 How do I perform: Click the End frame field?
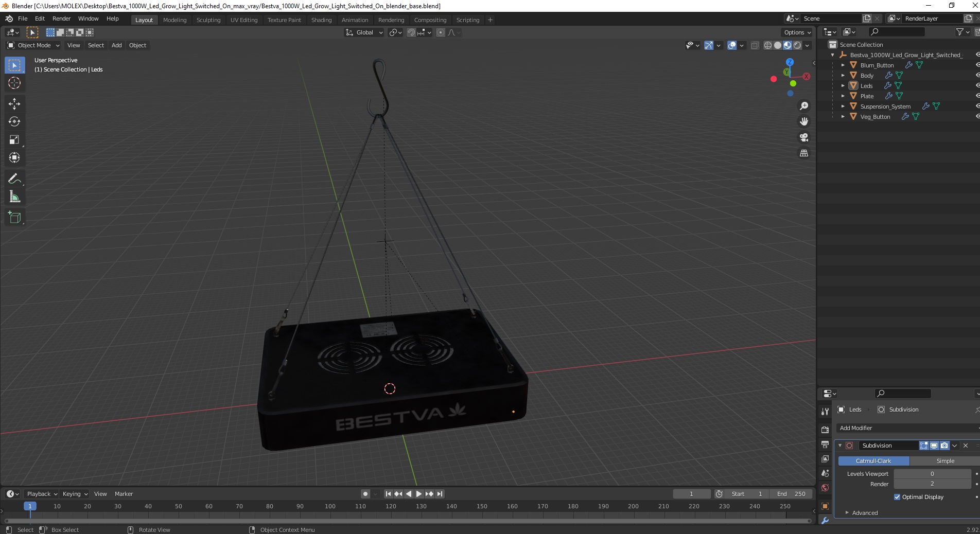pyautogui.click(x=792, y=494)
